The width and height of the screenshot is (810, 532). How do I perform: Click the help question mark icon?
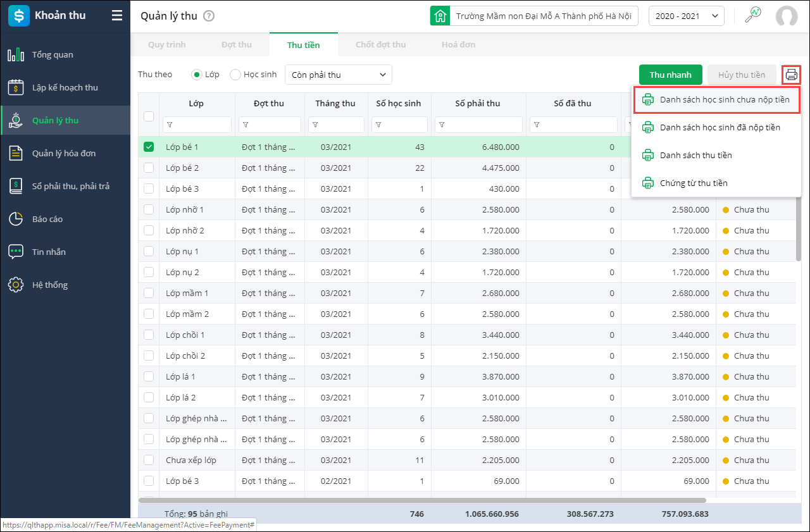pyautogui.click(x=209, y=16)
